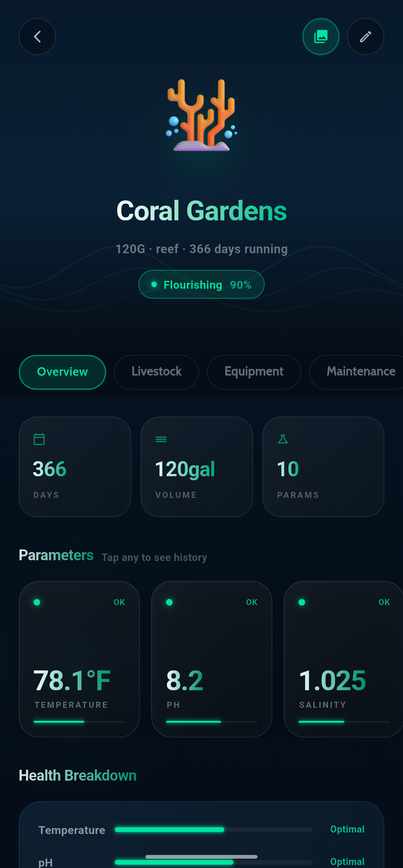403x868 pixels.
Task: Click the waves icon in Volume card
Action: coord(161,439)
